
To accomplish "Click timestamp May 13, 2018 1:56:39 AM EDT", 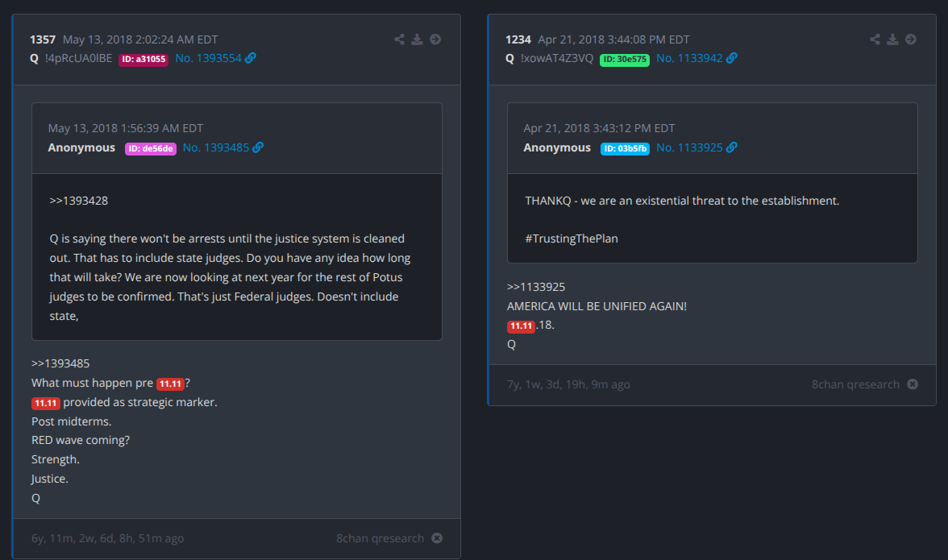I will pyautogui.click(x=126, y=128).
